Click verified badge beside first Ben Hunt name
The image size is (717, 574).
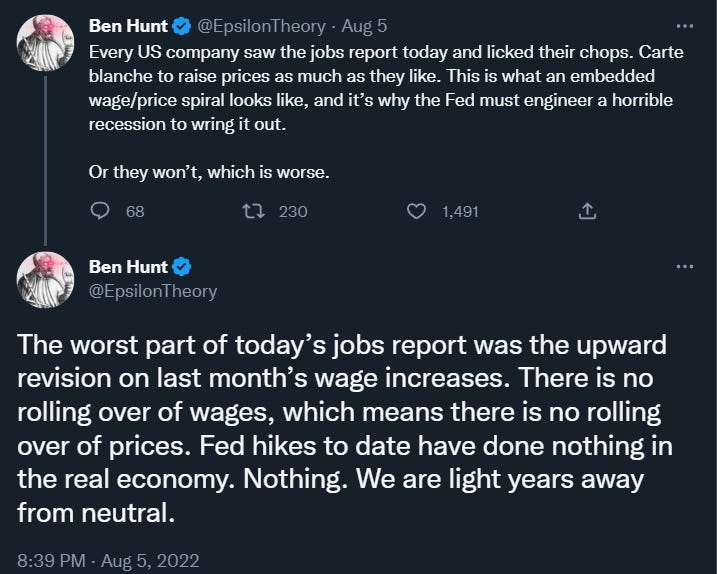click(182, 27)
